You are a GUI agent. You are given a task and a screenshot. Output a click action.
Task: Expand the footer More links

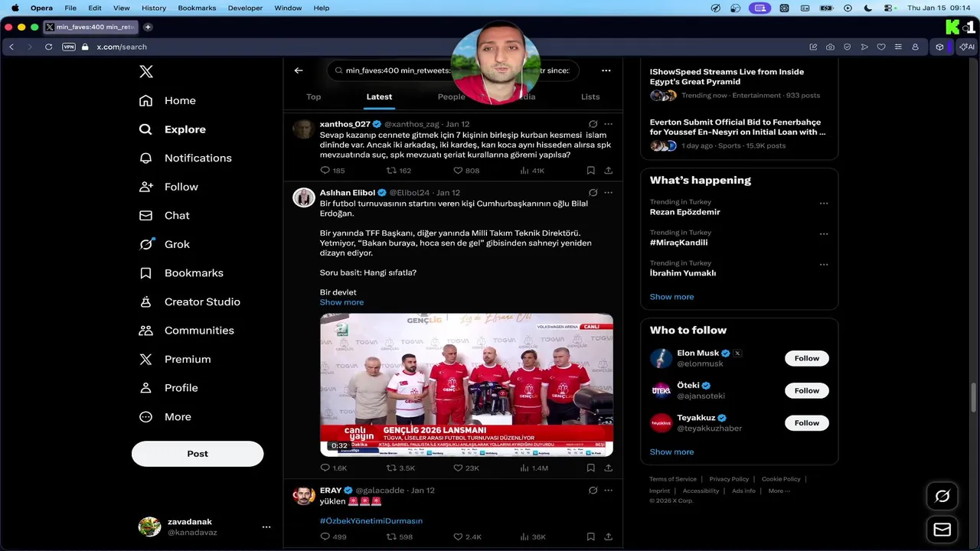779,491
